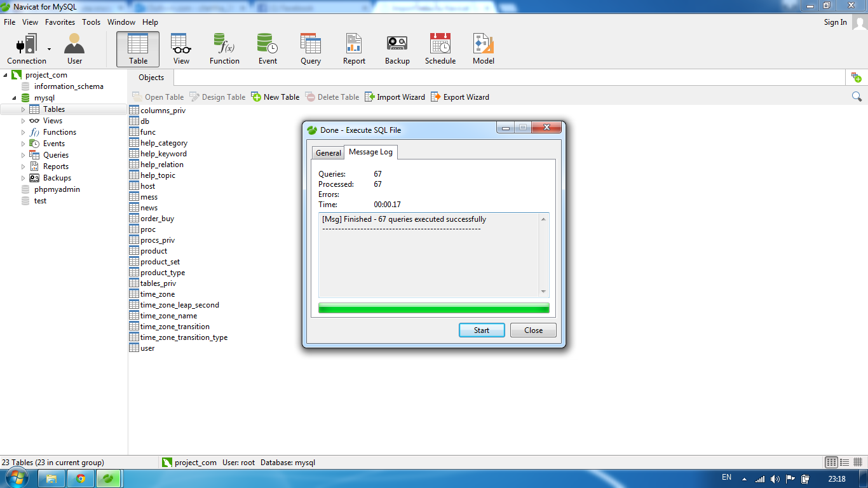
Task: Open the Favorites menu
Action: 60,22
